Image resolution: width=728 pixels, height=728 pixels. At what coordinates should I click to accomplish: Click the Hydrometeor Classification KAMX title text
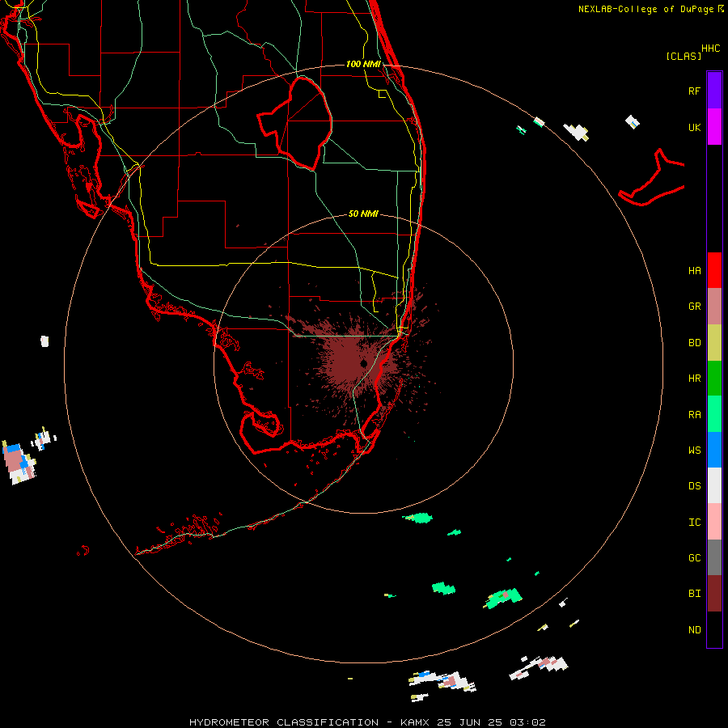coord(367,722)
